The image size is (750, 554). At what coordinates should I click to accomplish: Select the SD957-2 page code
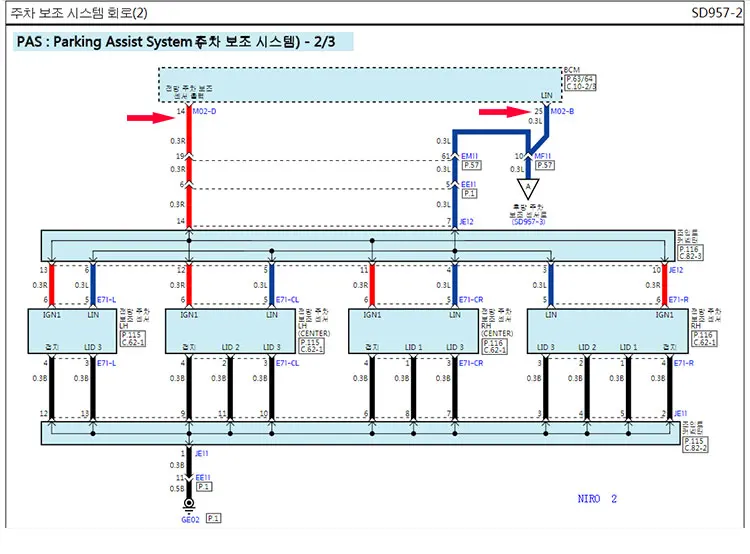click(x=716, y=13)
